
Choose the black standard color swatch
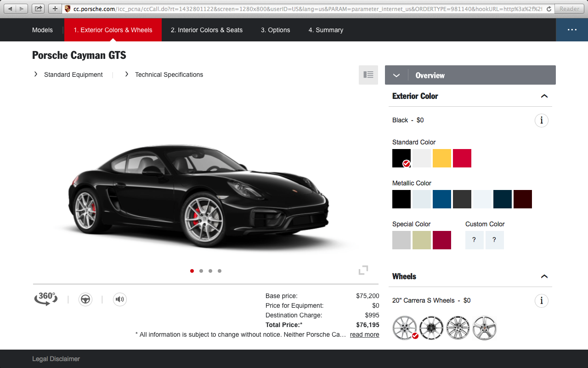(401, 158)
